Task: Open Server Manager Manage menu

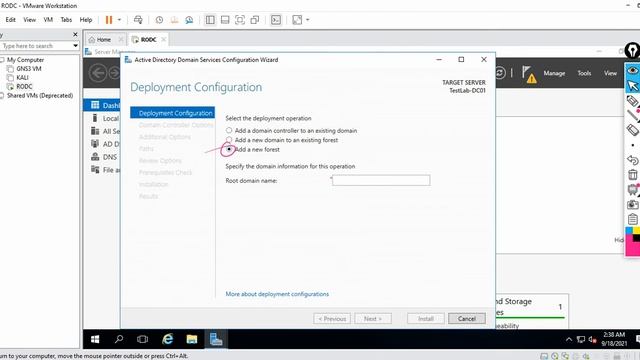Action: [554, 73]
